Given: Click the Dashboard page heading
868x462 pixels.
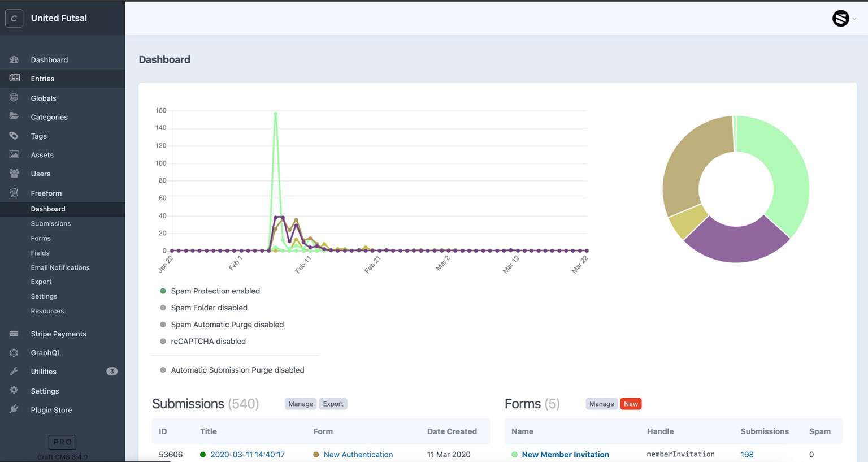Looking at the screenshot, I should [164, 59].
